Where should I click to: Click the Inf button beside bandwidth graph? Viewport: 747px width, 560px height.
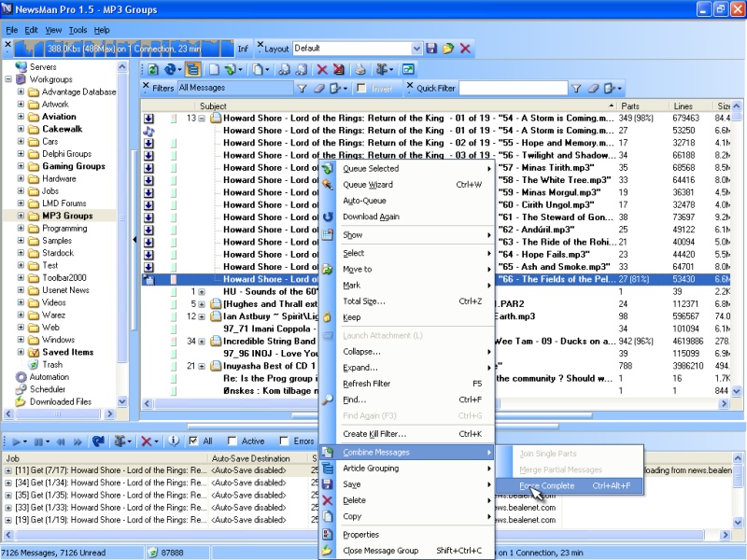coord(243,49)
